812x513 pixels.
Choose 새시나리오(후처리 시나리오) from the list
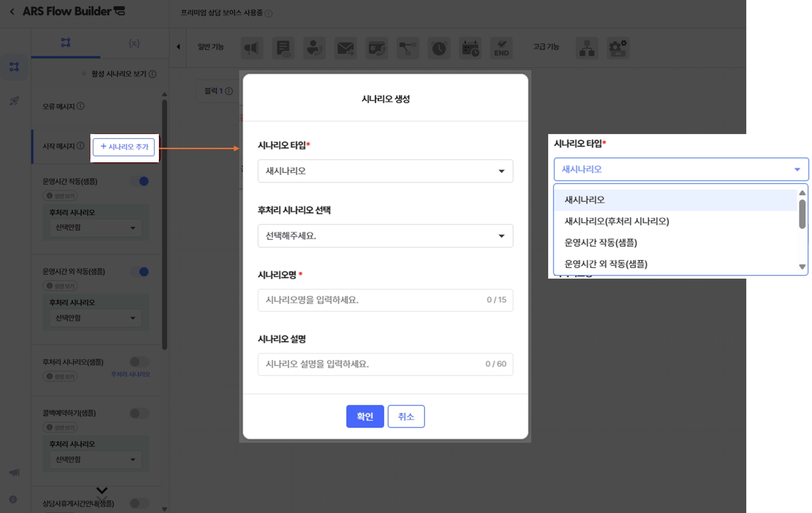(617, 221)
